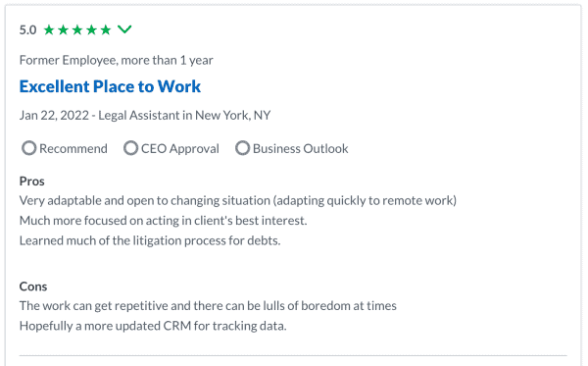
Task: Click the second green rating star
Action: 64,29
